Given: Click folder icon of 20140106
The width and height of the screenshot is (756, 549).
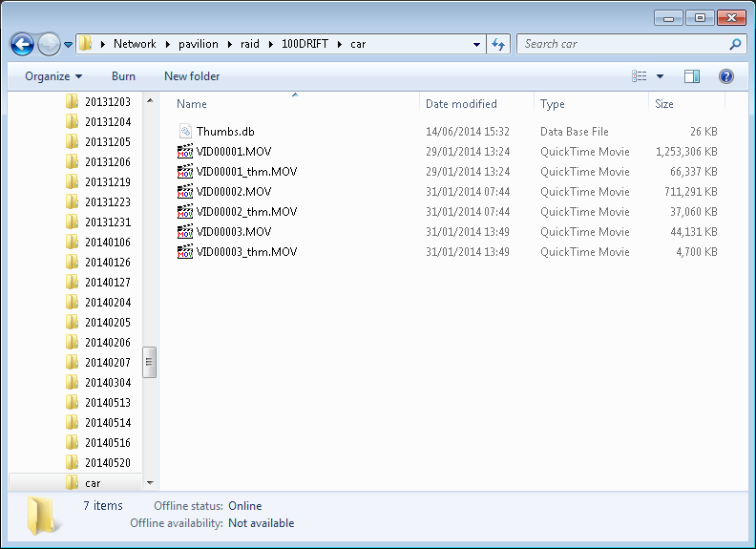Looking at the screenshot, I should coord(72,242).
